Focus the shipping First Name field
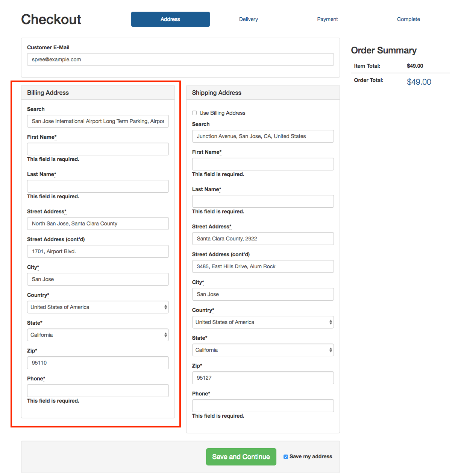The image size is (455, 476). (263, 164)
